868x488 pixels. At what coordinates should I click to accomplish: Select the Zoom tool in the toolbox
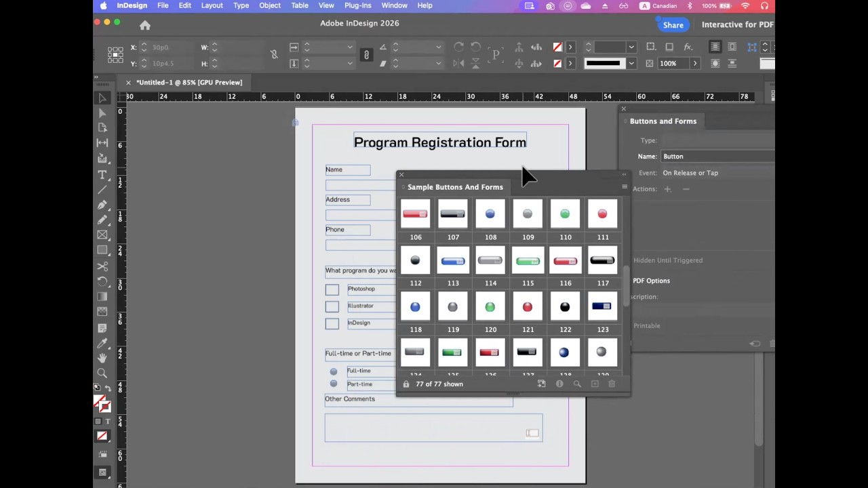click(x=102, y=373)
